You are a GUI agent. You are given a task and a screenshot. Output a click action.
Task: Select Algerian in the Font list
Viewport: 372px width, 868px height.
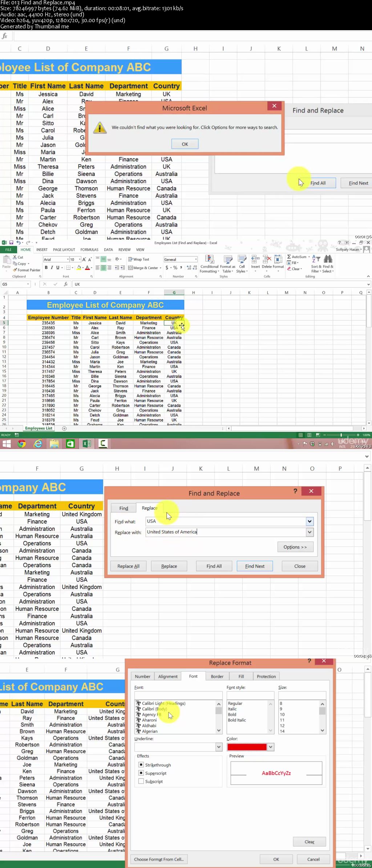(150, 731)
